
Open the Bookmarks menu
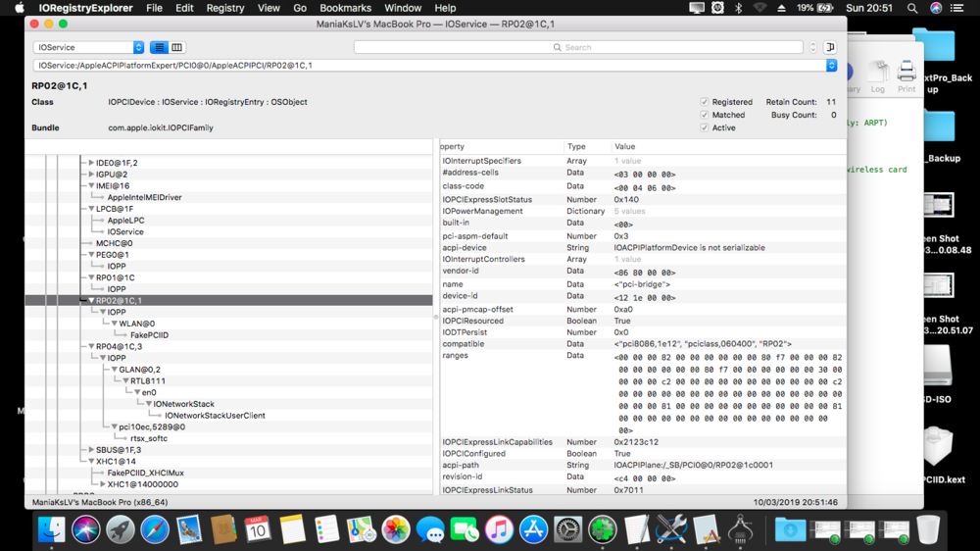click(345, 8)
